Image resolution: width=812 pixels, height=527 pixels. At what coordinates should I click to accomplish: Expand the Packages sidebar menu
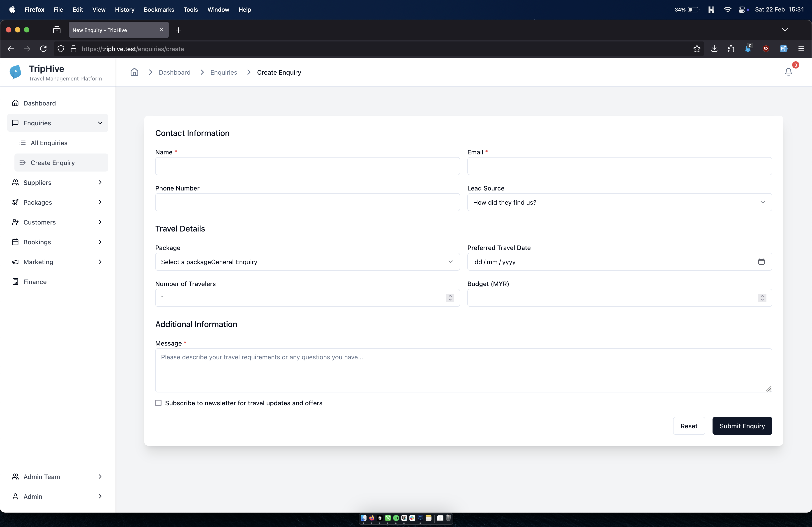click(x=57, y=202)
